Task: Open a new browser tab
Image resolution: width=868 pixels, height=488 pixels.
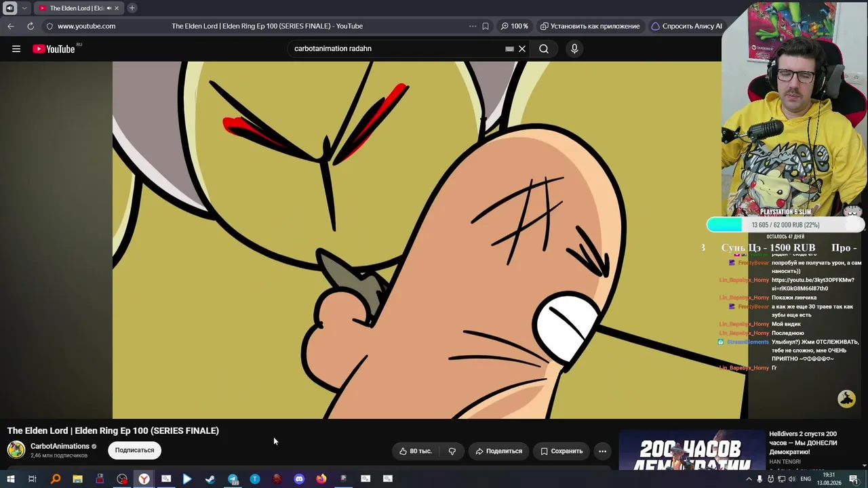Action: coord(132,8)
